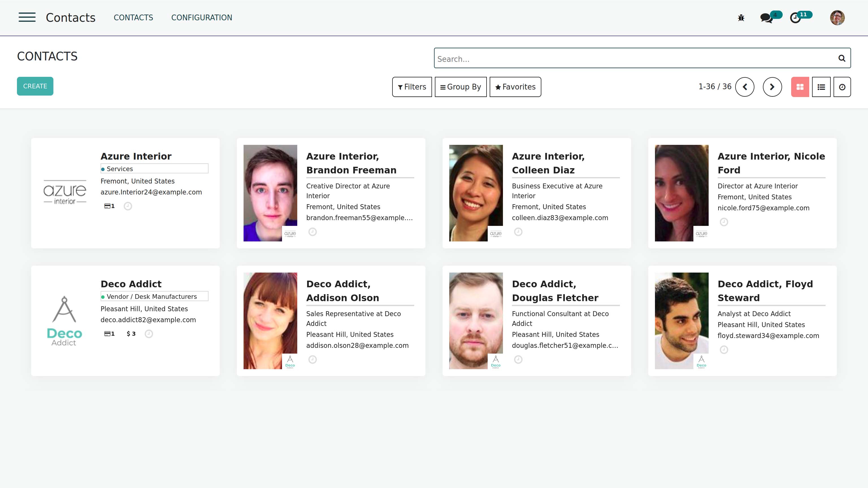
Task: Open the Contacts menu item
Action: (133, 18)
